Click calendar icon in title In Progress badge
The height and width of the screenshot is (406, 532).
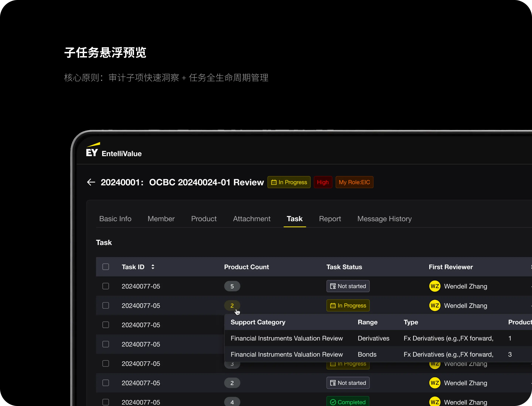[274, 182]
